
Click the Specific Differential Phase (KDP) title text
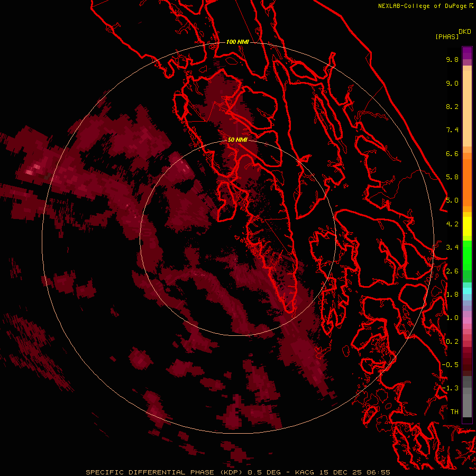click(163, 472)
